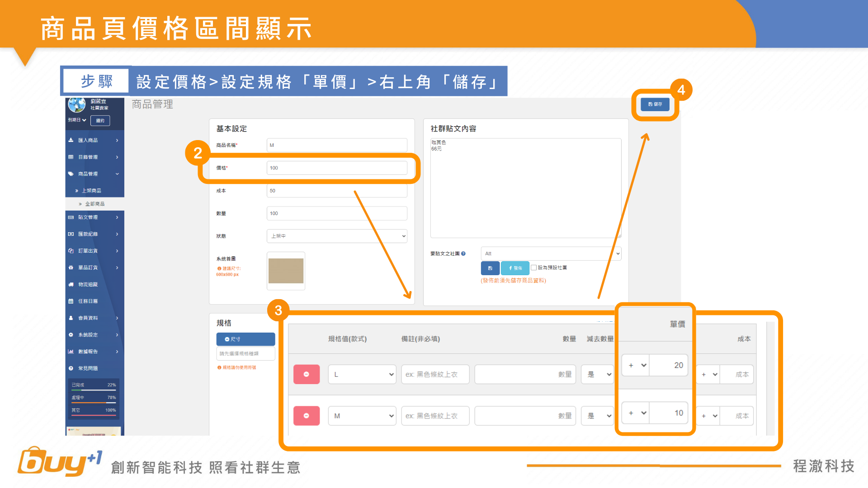Open the 減去數量 是 dropdown in L row
868x488 pixels.
coord(598,374)
